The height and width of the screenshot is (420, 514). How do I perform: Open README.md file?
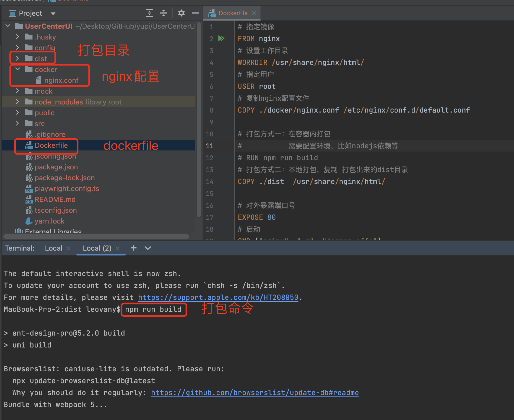point(55,199)
